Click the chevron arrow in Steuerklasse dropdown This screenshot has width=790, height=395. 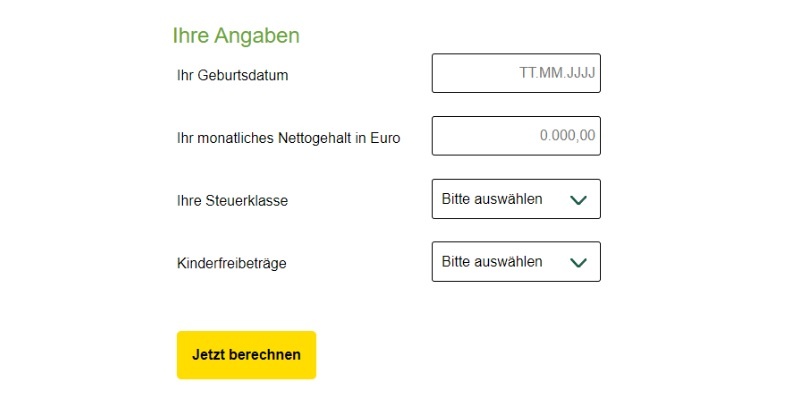[x=578, y=200]
